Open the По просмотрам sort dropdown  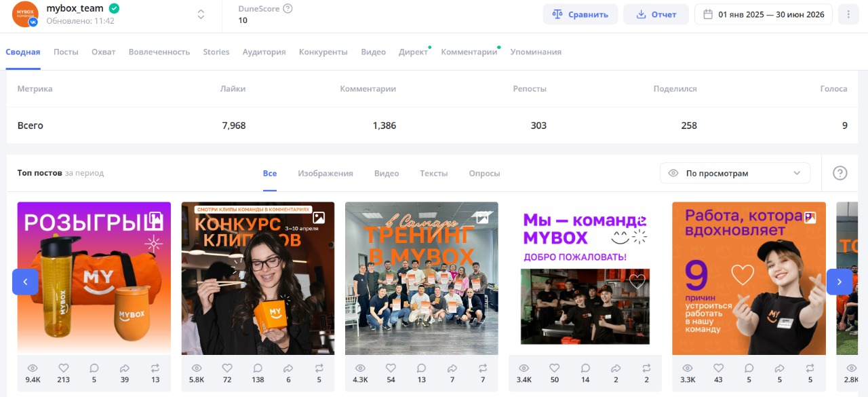[735, 173]
